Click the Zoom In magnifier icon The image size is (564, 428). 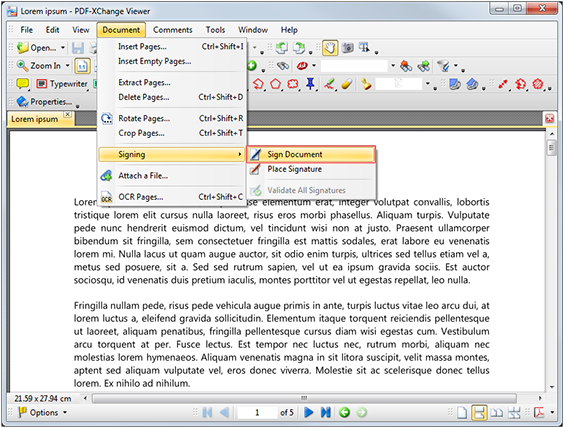pyautogui.click(x=23, y=65)
